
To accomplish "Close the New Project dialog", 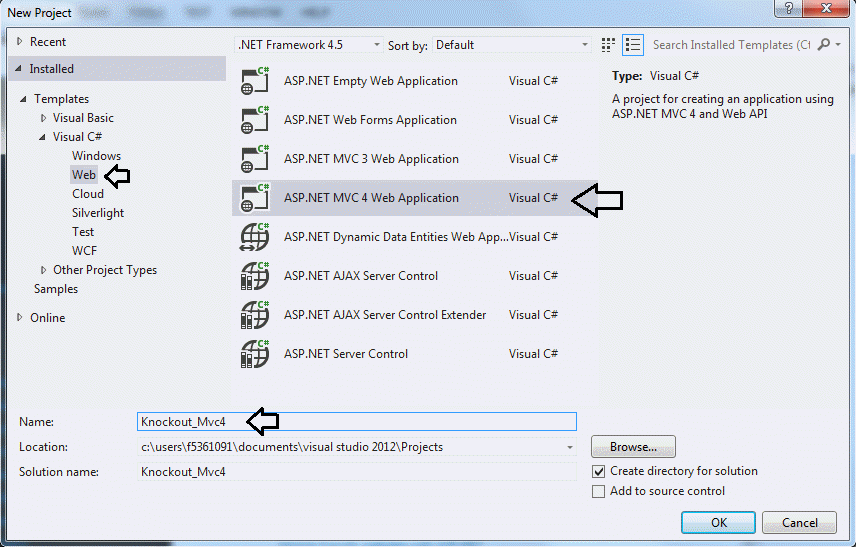I will [x=825, y=8].
